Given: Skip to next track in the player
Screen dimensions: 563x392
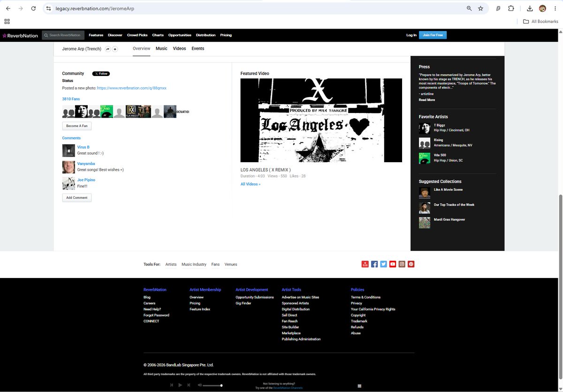Looking at the screenshot, I should click(189, 385).
